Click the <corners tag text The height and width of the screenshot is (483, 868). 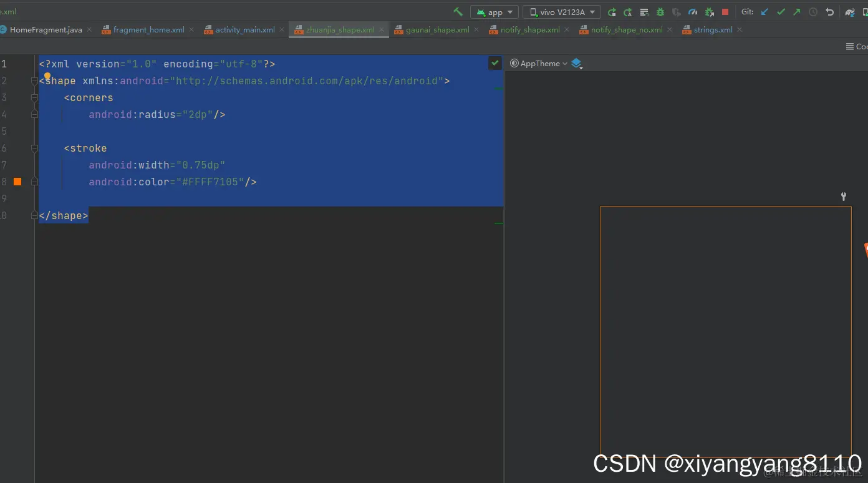[x=89, y=98]
